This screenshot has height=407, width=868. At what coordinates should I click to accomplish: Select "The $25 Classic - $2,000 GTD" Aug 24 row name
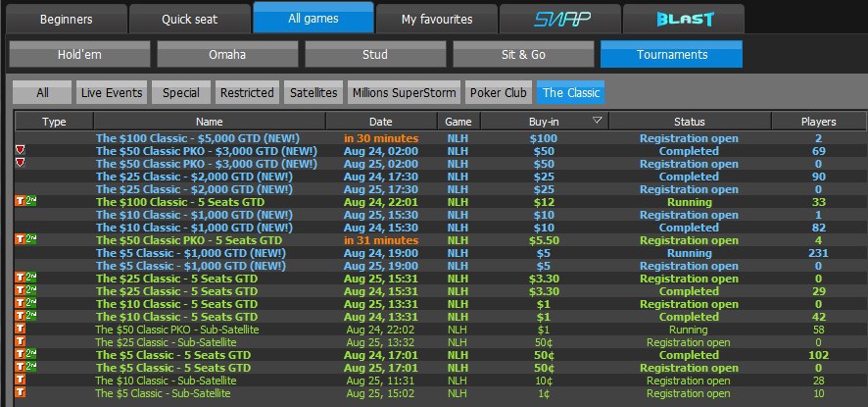194,177
